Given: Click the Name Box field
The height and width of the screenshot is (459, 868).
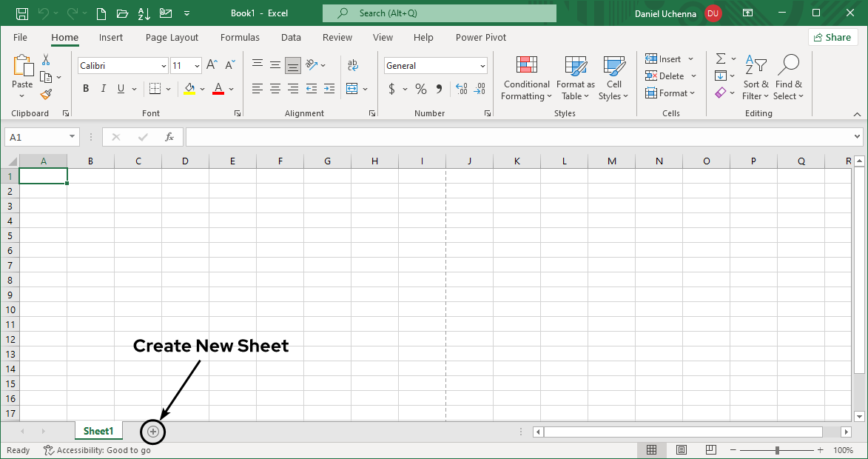Looking at the screenshot, I should 36,136.
